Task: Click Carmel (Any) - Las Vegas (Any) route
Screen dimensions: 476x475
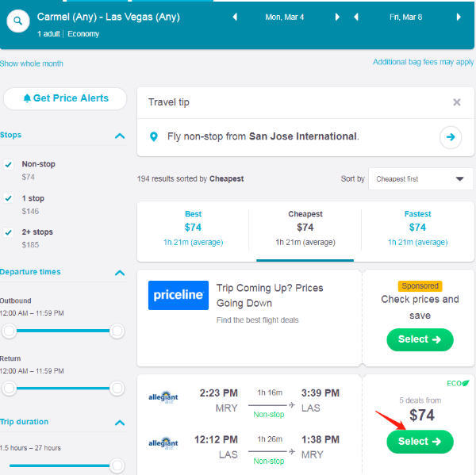Action: pyautogui.click(x=109, y=17)
